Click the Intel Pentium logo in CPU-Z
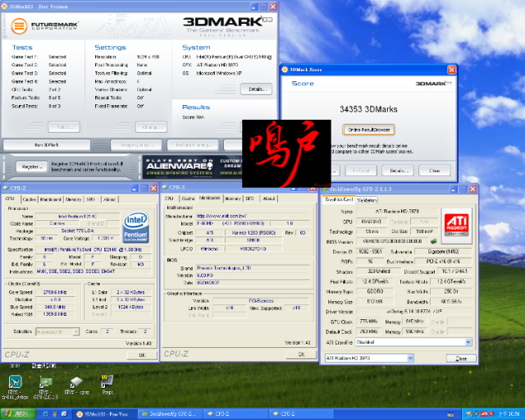 [135, 226]
